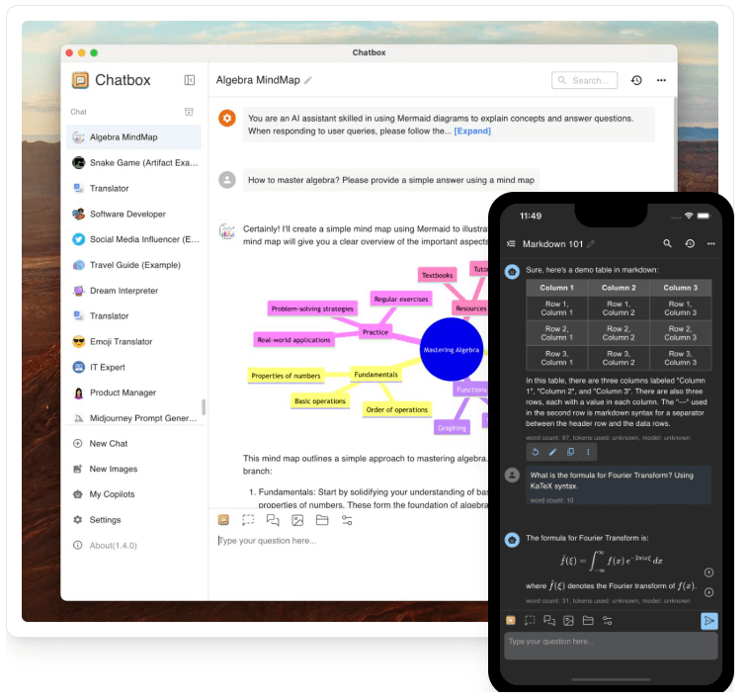Click the desktop message input field
The image size is (750, 700).
tap(352, 541)
